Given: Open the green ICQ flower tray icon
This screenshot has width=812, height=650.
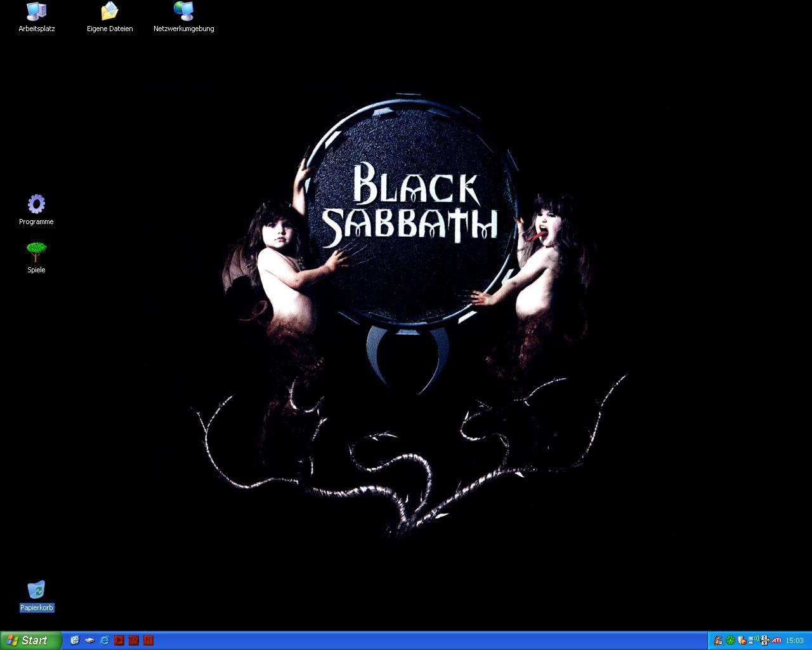Looking at the screenshot, I should point(730,640).
